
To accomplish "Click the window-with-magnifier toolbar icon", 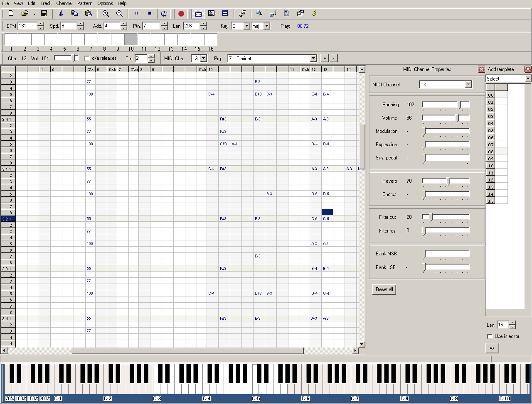I will point(211,13).
